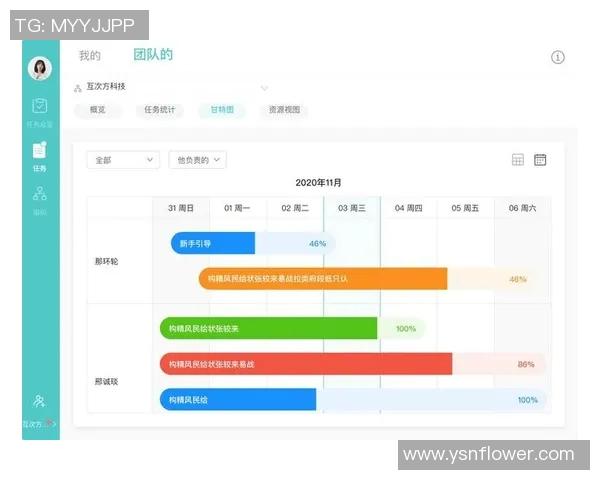Click the green task bar at 100%

tap(268, 328)
